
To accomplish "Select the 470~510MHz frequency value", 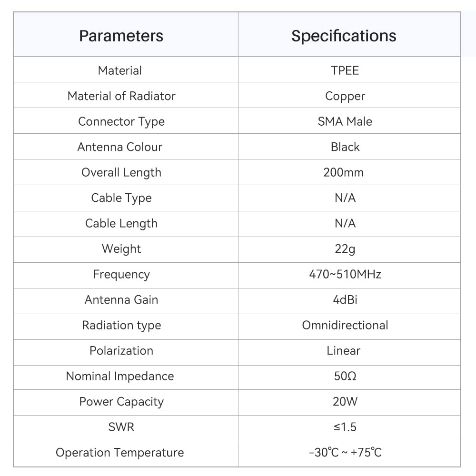I will [345, 275].
